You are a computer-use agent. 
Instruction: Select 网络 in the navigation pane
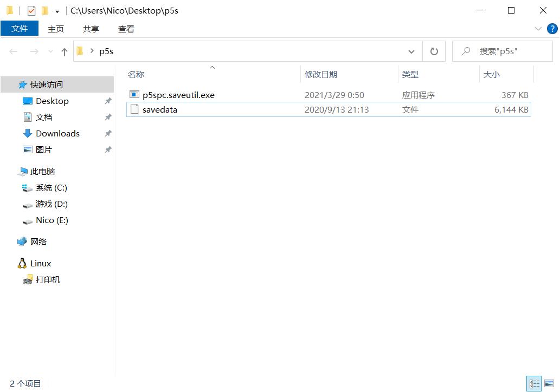coord(38,241)
